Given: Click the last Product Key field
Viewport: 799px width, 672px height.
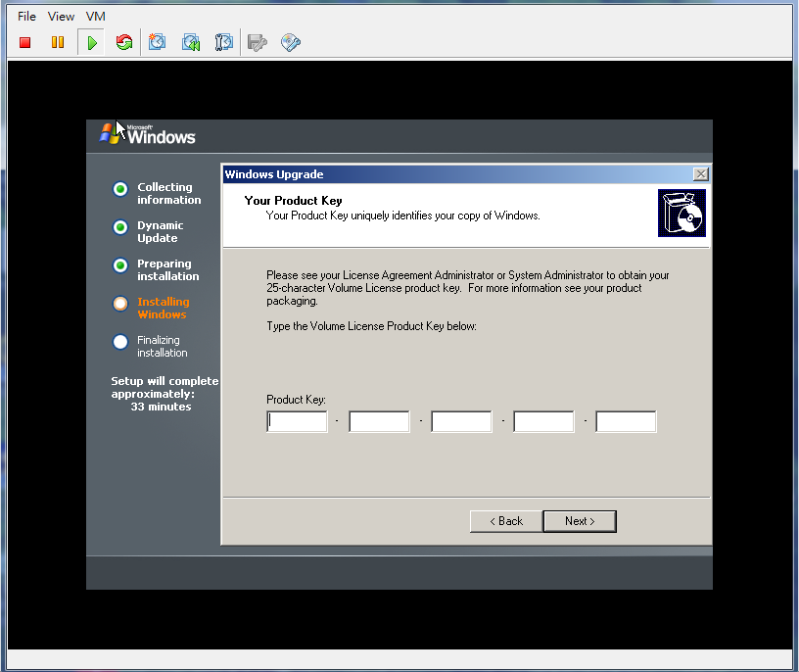Looking at the screenshot, I should (x=625, y=421).
